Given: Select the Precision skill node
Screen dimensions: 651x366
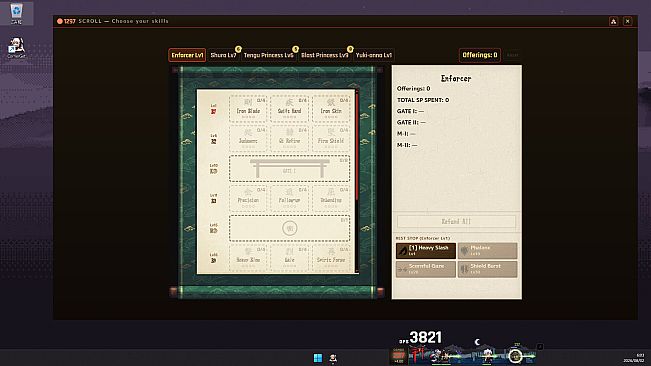Looking at the screenshot, I should [248, 198].
